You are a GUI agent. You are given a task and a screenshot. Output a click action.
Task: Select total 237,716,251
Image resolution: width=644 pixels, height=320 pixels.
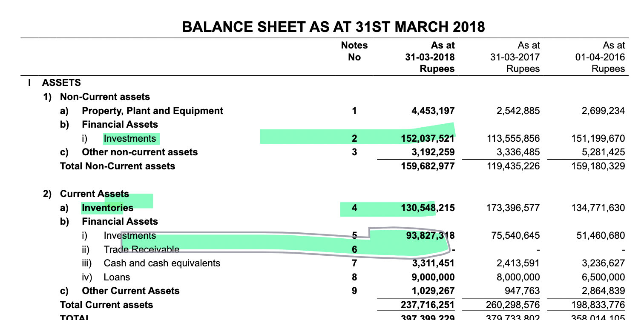(x=428, y=305)
